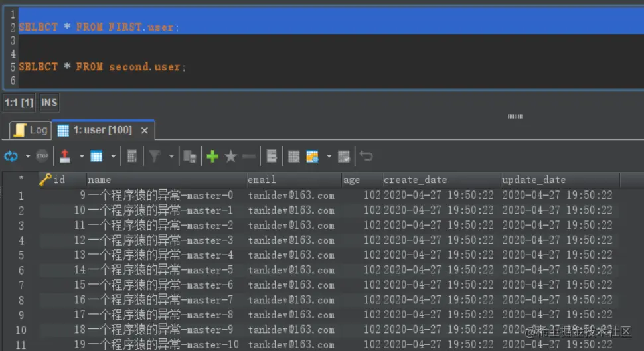Click the calculator icon in the toolbar
The height and width of the screenshot is (351, 644).
click(132, 156)
